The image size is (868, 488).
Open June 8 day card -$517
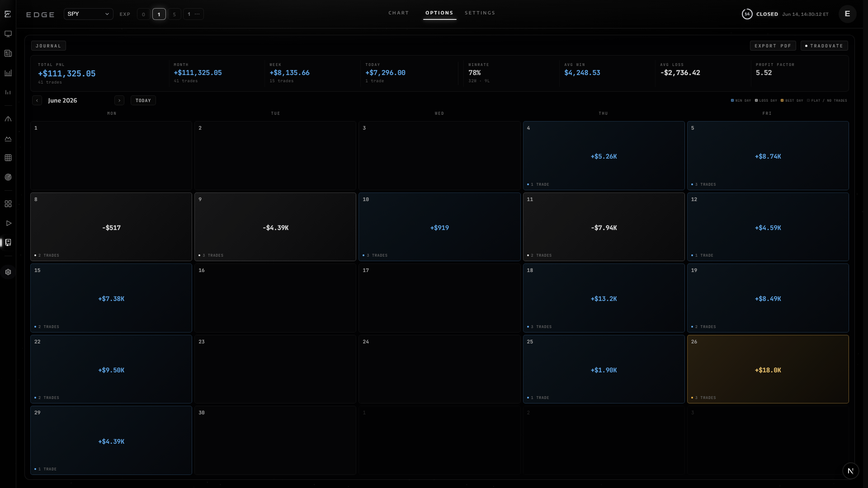111,227
